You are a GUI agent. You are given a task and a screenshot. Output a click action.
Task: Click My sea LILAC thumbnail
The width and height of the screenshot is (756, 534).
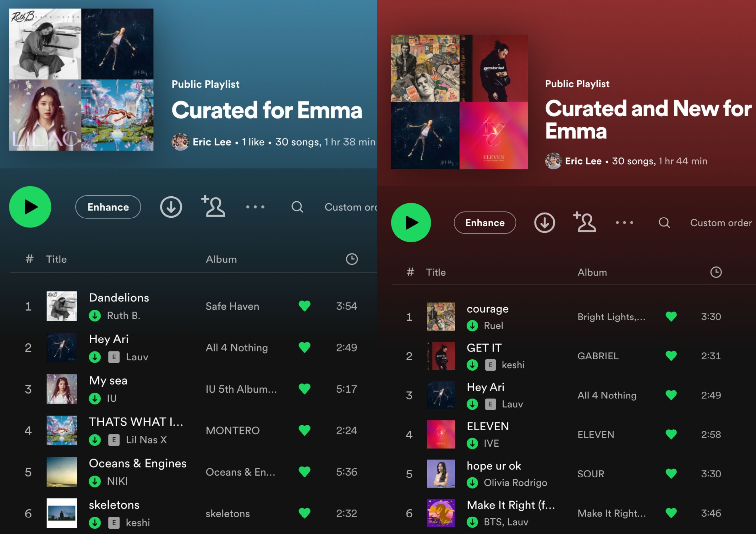point(62,389)
